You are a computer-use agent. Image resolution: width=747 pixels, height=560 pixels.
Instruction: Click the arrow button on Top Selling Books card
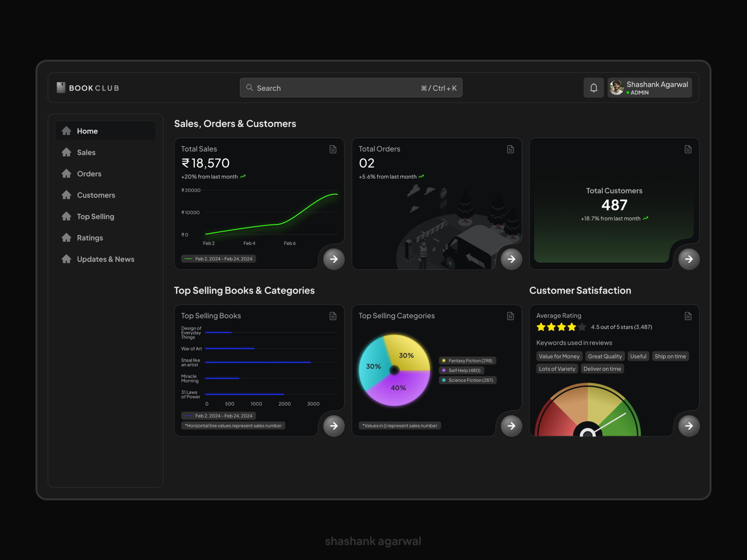334,426
